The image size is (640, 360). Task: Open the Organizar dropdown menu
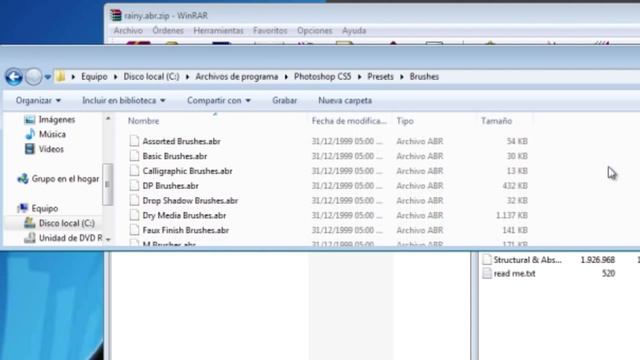tap(38, 100)
